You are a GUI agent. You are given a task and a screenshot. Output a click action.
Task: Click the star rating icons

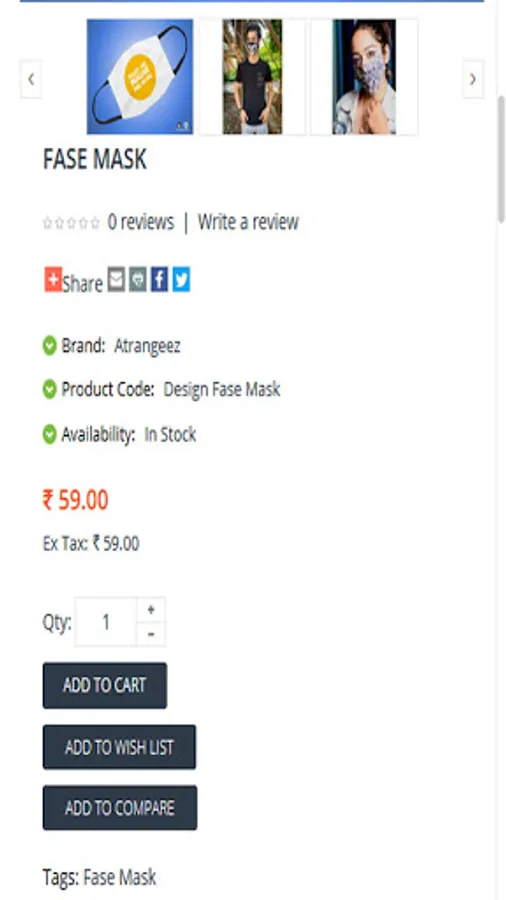(x=72, y=223)
